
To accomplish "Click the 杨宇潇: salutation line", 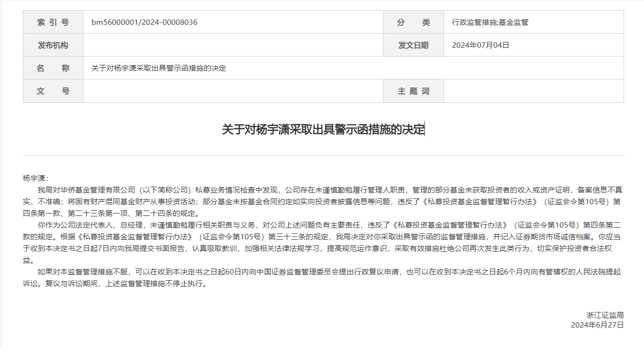I will (x=36, y=178).
